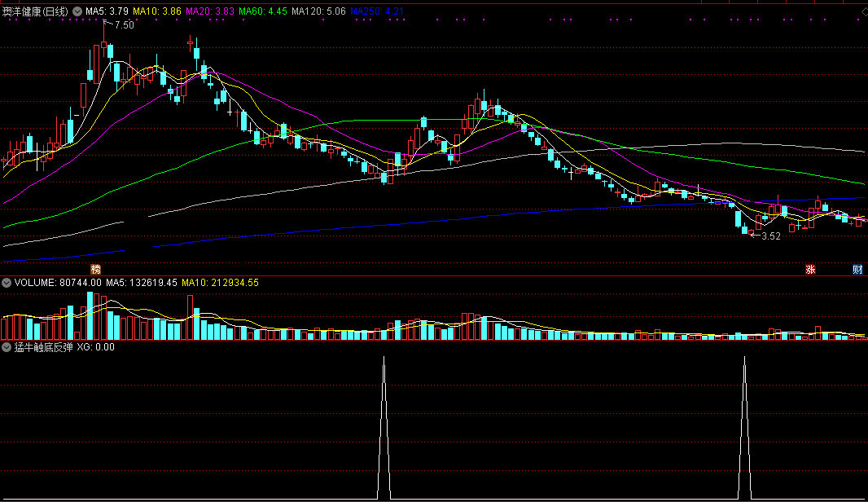Click the 3.52 low price label
Viewport: 868px width, 502px height.
771,236
